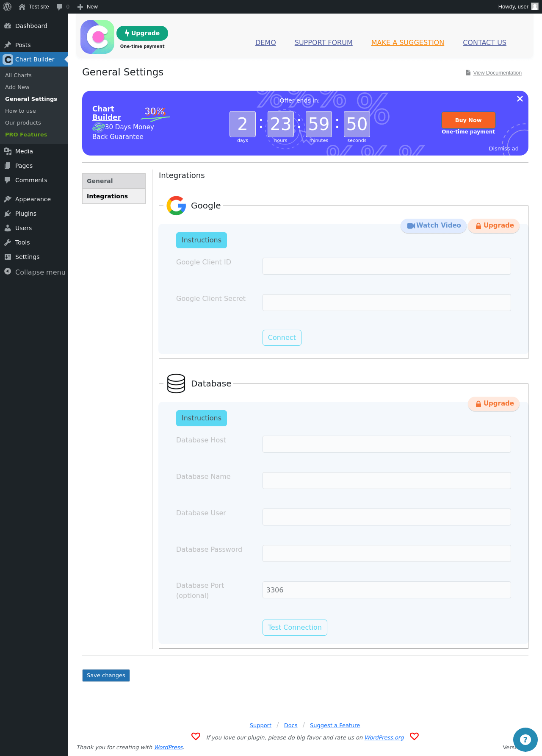
Task: Open the DEMO link
Action: click(265, 42)
